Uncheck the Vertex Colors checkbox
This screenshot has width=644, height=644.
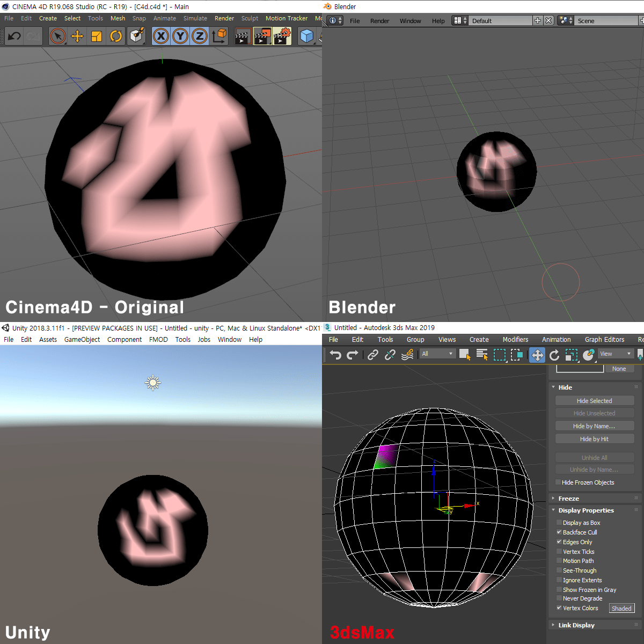click(559, 608)
